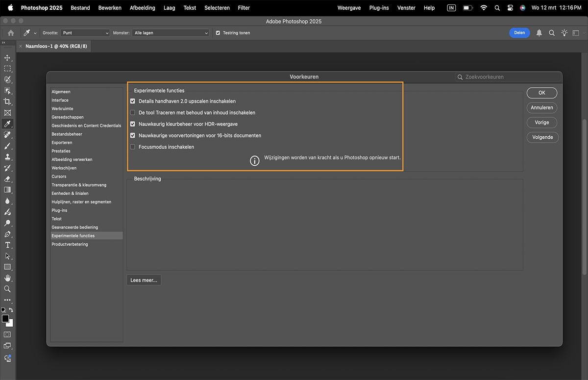Screen dimensions: 588x380
Task: Click the OK button
Action: click(542, 93)
